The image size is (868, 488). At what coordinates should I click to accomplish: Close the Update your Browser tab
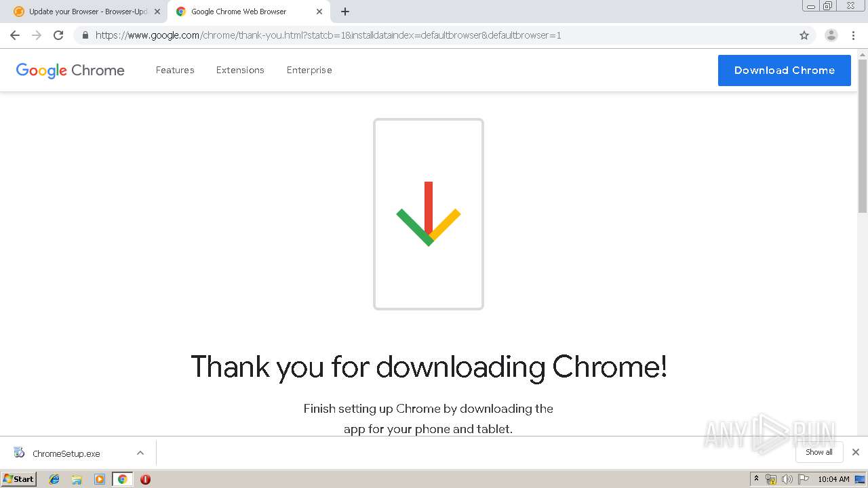pyautogui.click(x=157, y=12)
